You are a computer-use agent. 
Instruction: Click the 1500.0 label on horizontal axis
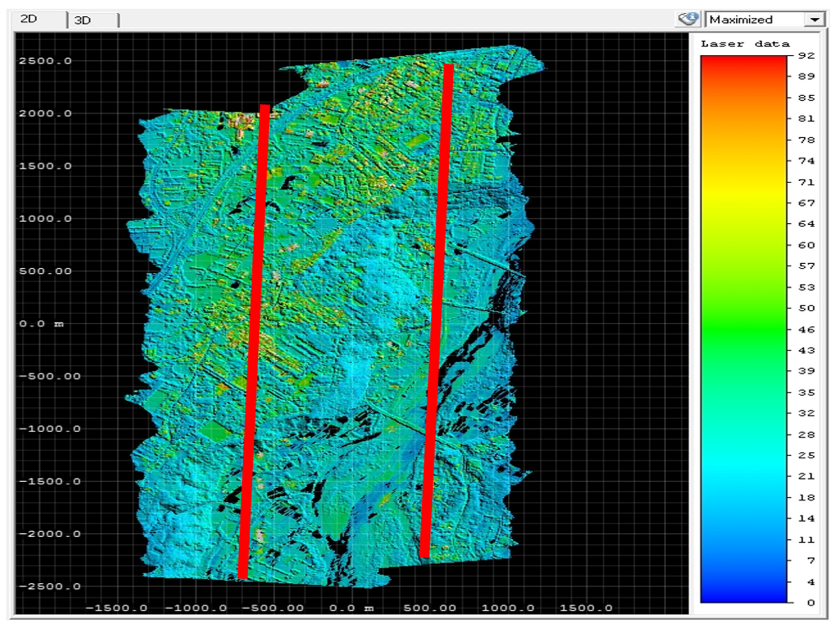pos(586,608)
